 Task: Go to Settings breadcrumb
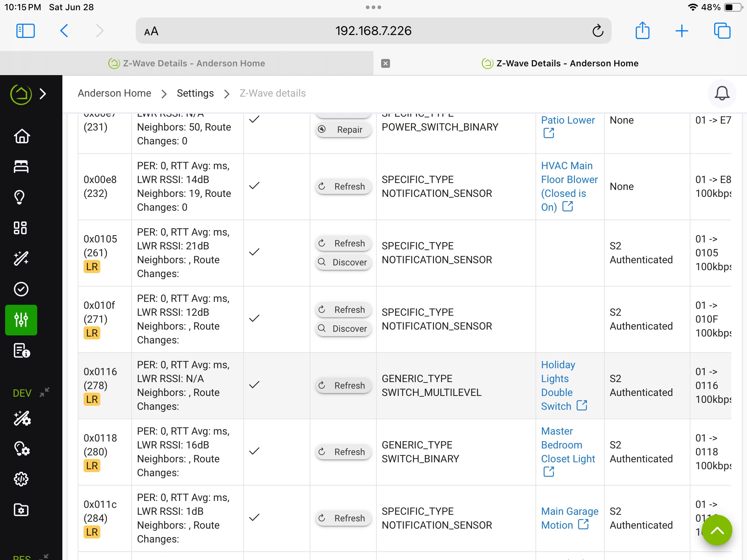point(195,93)
